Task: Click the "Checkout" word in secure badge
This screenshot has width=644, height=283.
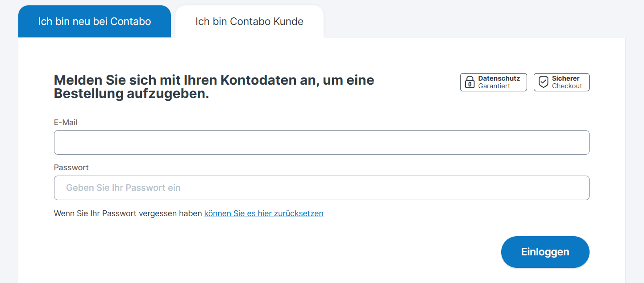Action: (567, 86)
